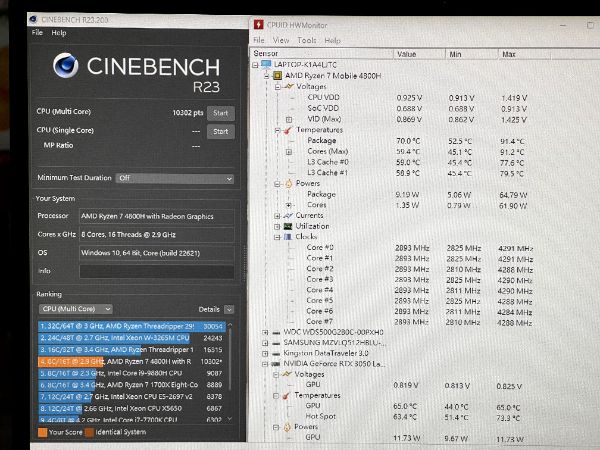The image size is (600, 450).
Task: Open Cinebench Help menu
Action: click(x=59, y=33)
